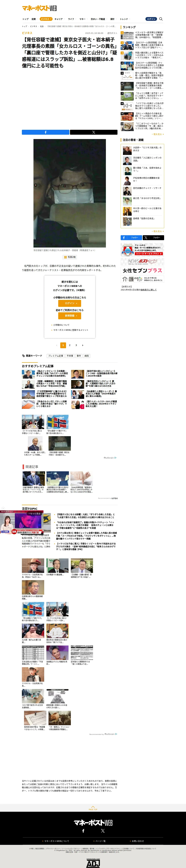Open footer お問い合わせ link
The height and width of the screenshot is (868, 186).
(x=137, y=841)
